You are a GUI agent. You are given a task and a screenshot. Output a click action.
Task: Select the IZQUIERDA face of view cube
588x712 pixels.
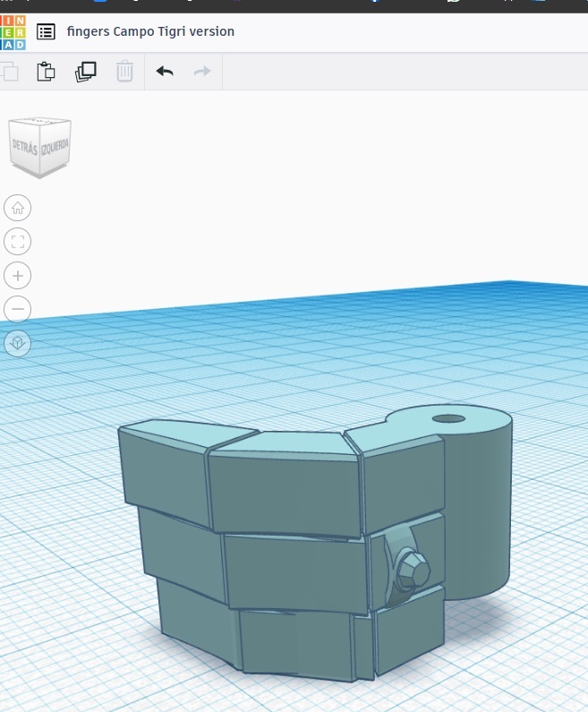point(55,147)
